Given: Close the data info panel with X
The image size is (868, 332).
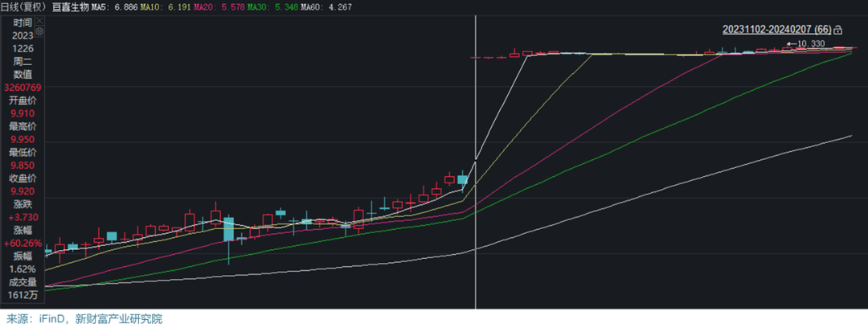Looking at the screenshot, I should tap(39, 22).
